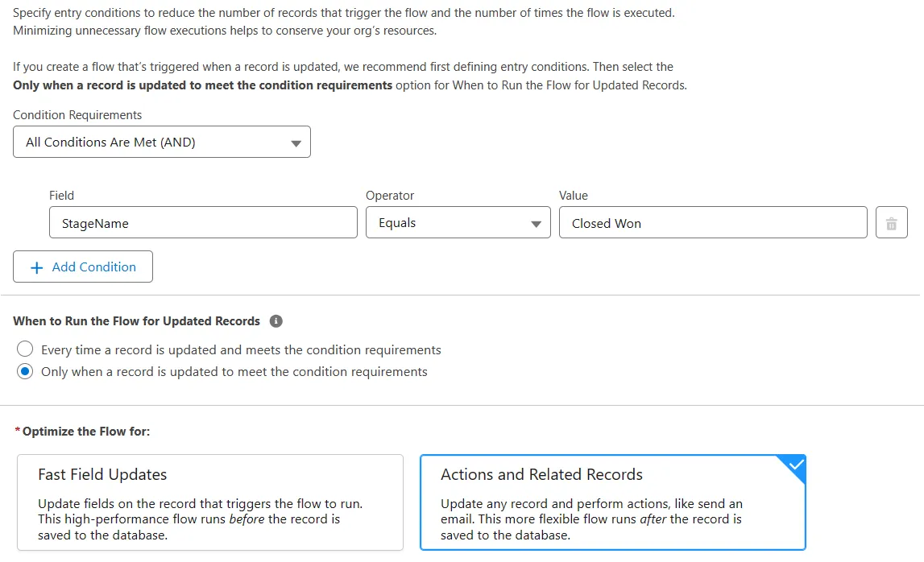Viewport: 924px width, 562px height.
Task: Choose Fast Field Updates optimization card
Action: 209,502
